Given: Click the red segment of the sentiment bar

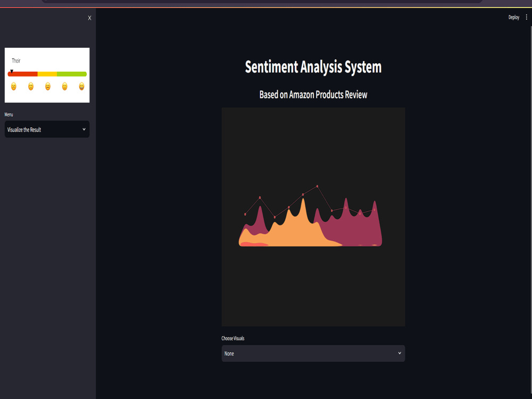Looking at the screenshot, I should pyautogui.click(x=23, y=74).
